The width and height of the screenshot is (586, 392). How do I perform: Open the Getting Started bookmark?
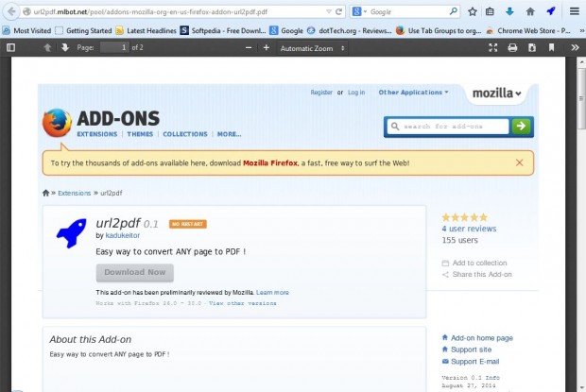(83, 30)
